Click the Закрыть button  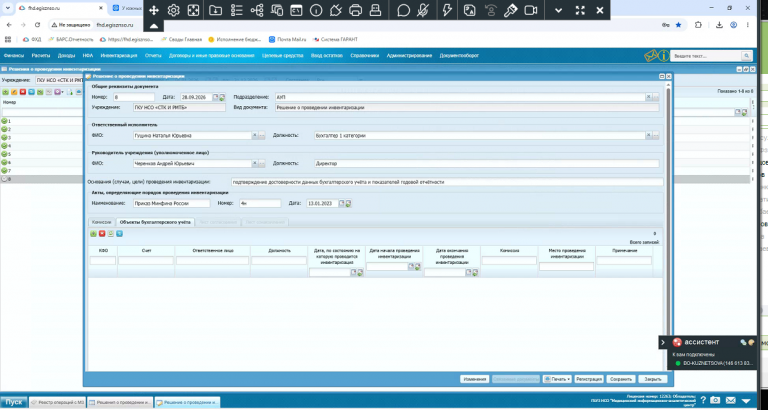point(652,379)
